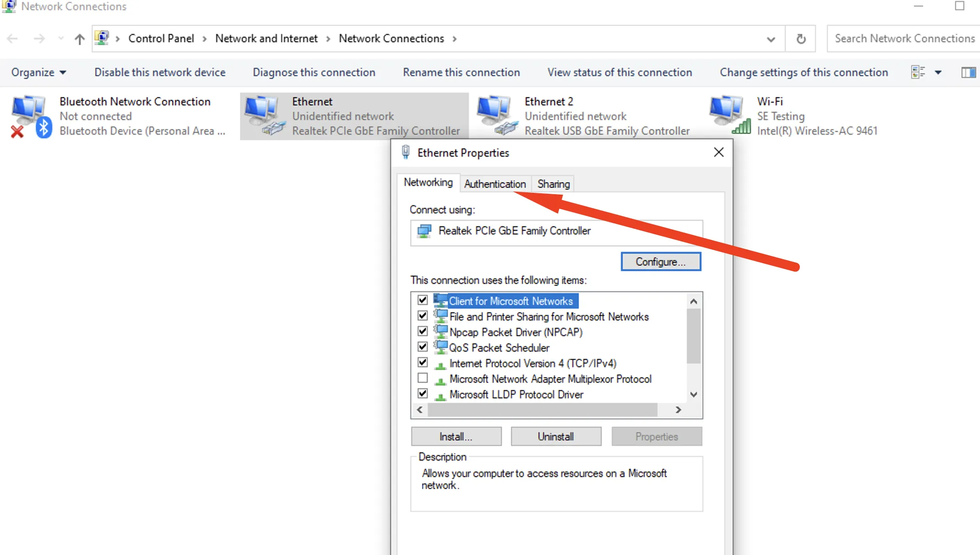Click View status of this connection
This screenshot has height=555, width=980.
(620, 72)
